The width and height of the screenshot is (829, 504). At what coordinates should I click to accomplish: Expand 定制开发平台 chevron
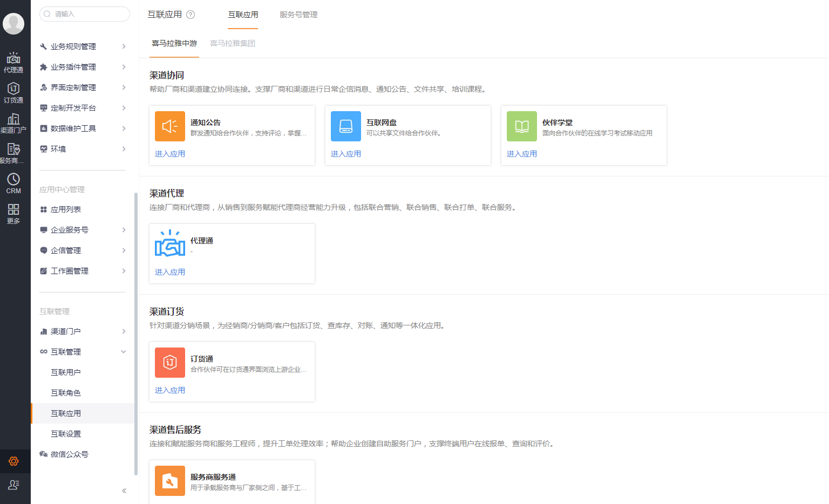pos(124,108)
